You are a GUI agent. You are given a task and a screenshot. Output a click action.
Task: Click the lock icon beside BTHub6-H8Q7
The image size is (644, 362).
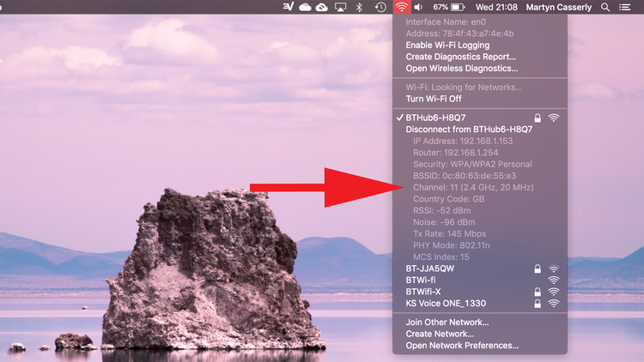click(538, 118)
